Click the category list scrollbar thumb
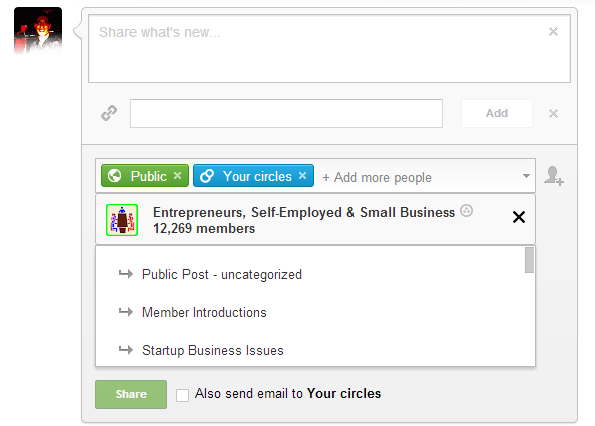The image size is (595, 426). pos(529,260)
